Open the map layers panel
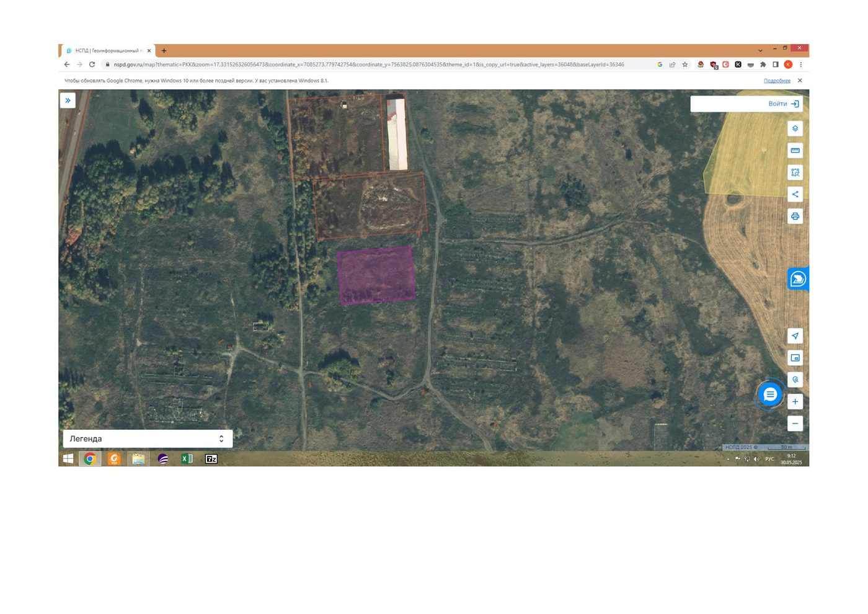 (x=795, y=128)
